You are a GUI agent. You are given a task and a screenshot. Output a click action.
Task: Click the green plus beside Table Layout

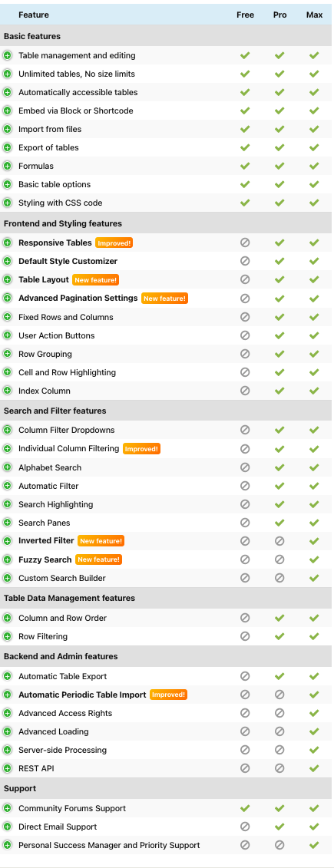click(x=7, y=279)
